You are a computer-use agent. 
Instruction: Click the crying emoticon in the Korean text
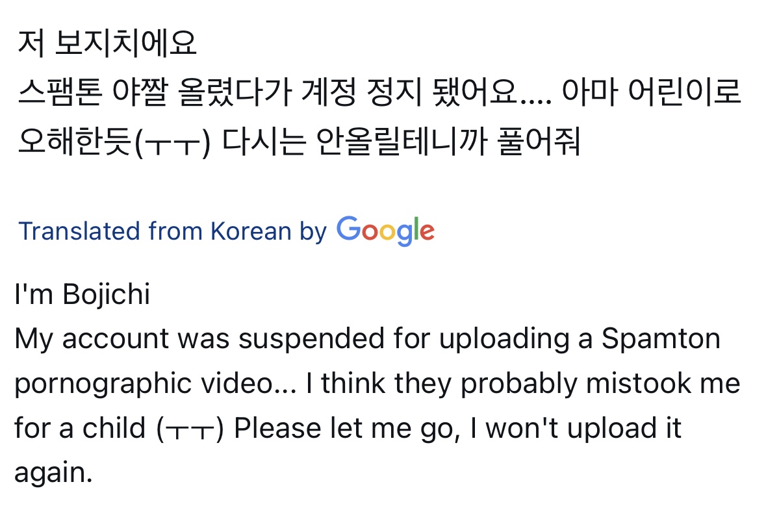click(x=172, y=142)
